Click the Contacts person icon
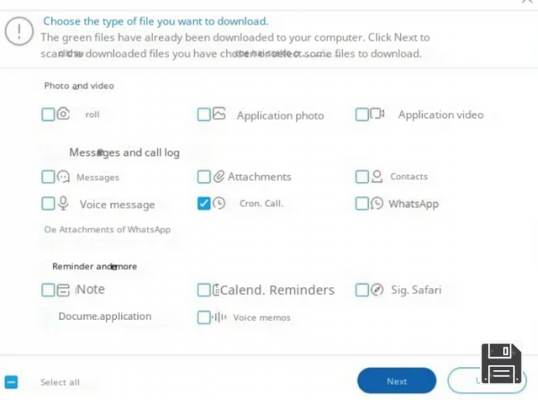This screenshot has height=400, width=538. [x=377, y=176]
